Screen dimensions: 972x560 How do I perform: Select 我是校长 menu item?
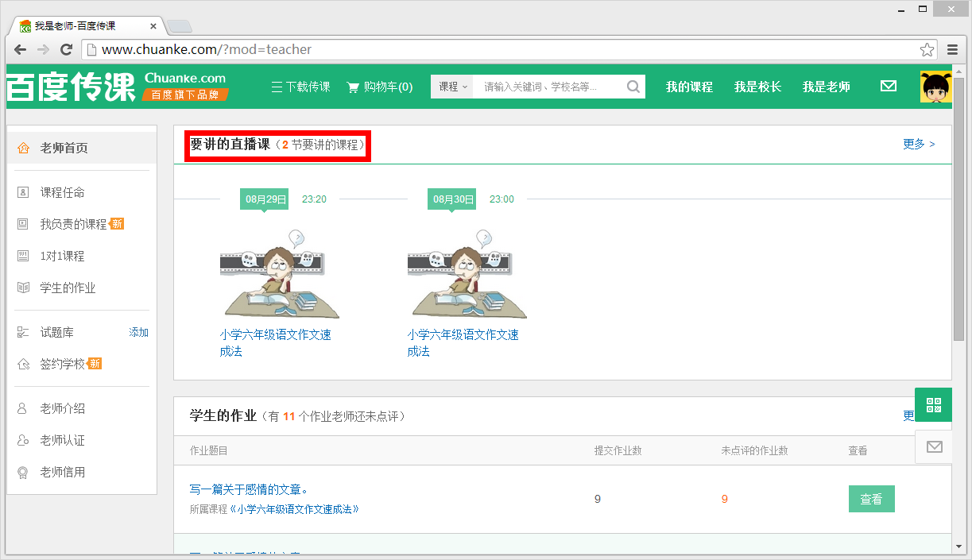point(757,86)
